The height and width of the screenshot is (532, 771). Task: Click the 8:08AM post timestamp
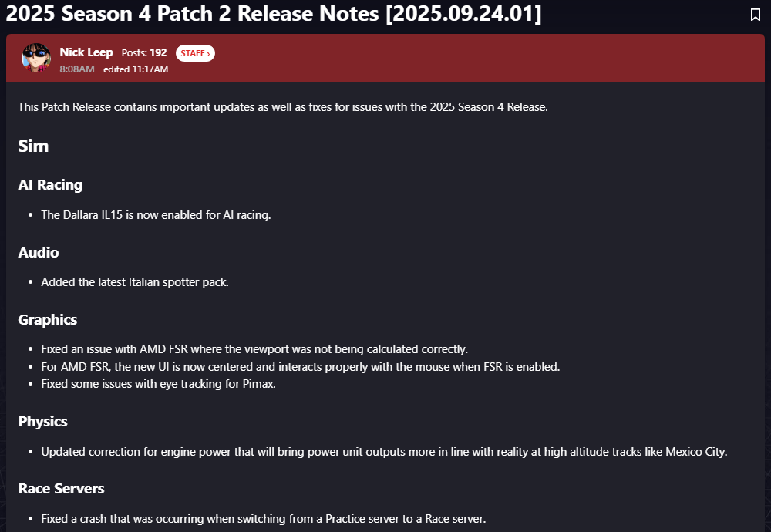77,69
